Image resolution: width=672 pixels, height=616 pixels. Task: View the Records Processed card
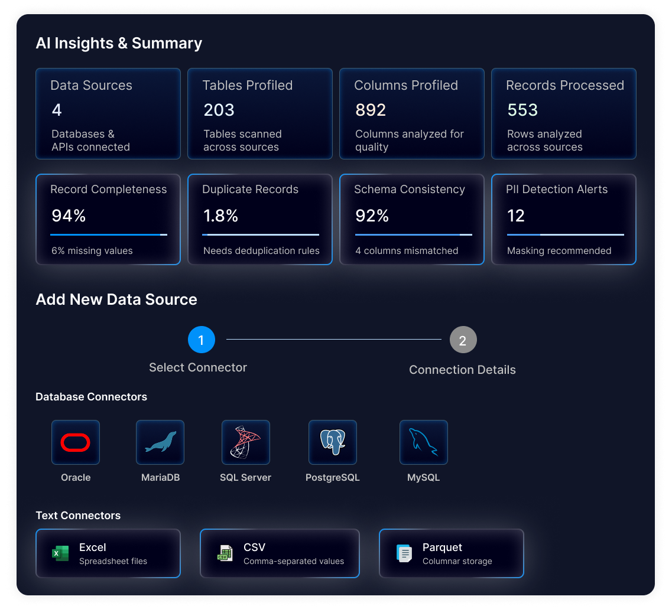[x=564, y=114]
